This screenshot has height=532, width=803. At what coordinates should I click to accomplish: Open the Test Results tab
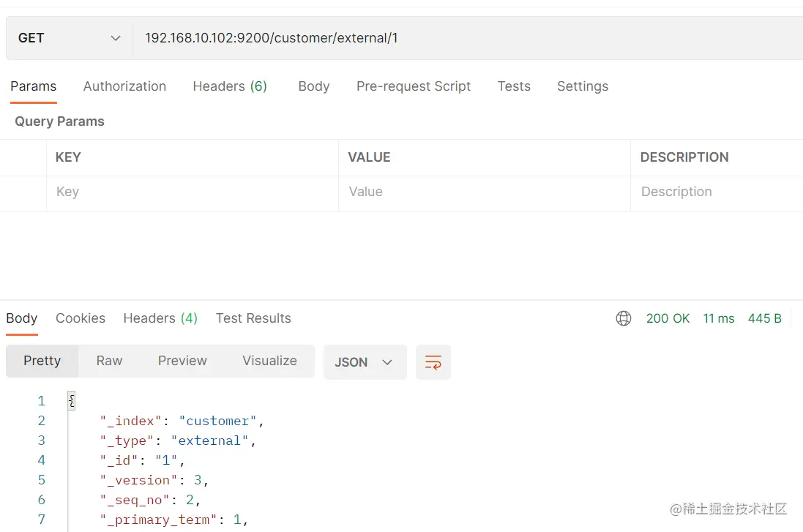[253, 318]
